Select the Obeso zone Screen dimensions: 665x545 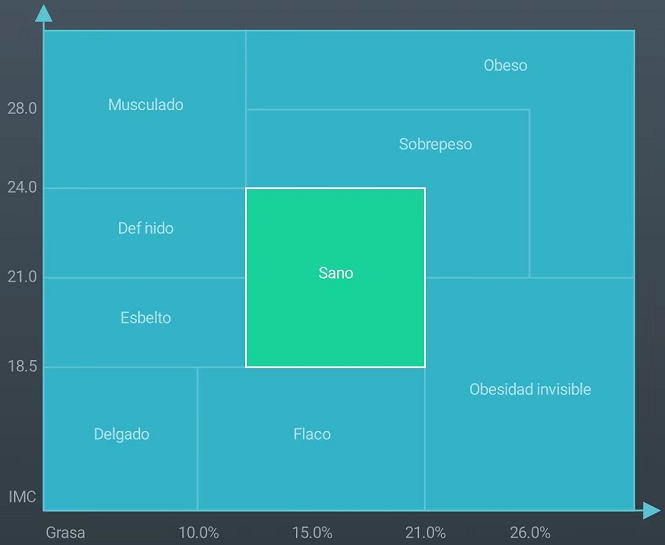coord(505,66)
